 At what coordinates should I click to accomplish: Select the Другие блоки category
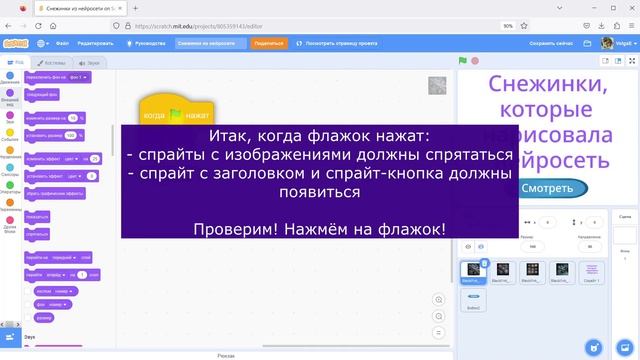tap(10, 225)
